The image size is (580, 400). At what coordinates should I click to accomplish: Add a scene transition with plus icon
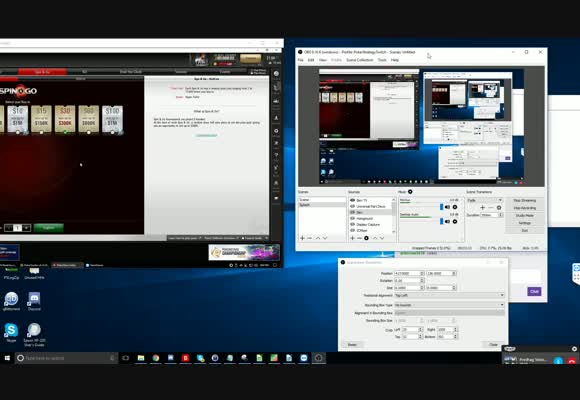point(482,208)
